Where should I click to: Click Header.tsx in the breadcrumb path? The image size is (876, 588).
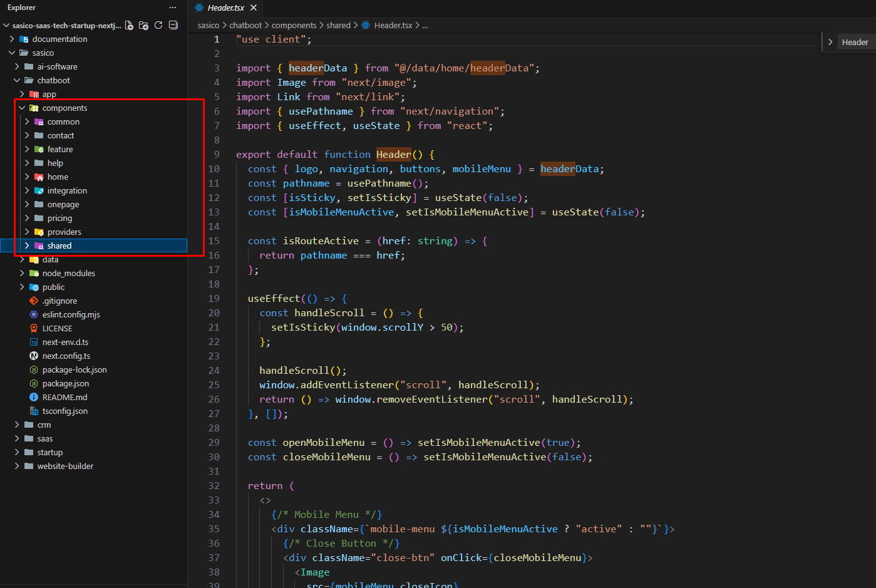tap(393, 25)
